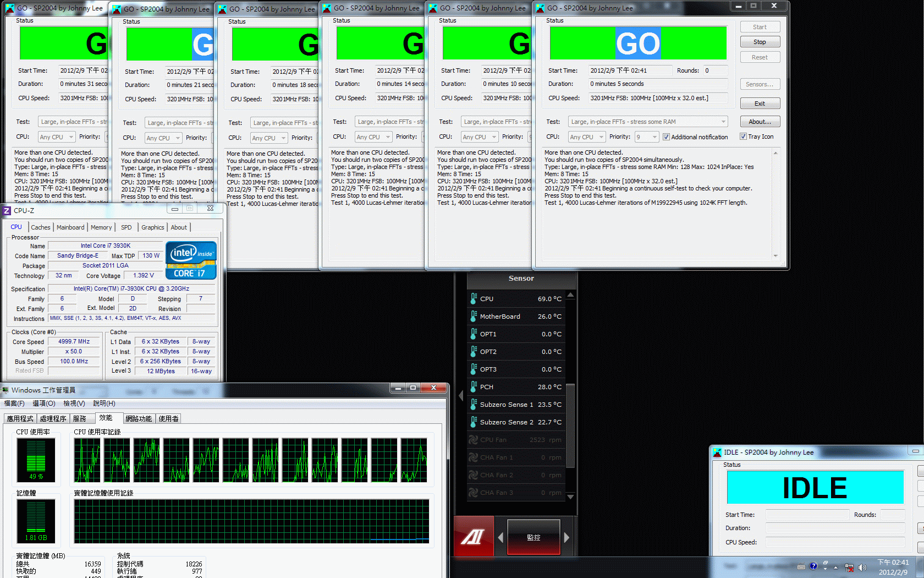Image resolution: width=924 pixels, height=578 pixels.
Task: Click the Sensor panel vertical scrollbar thumb
Action: click(570, 426)
